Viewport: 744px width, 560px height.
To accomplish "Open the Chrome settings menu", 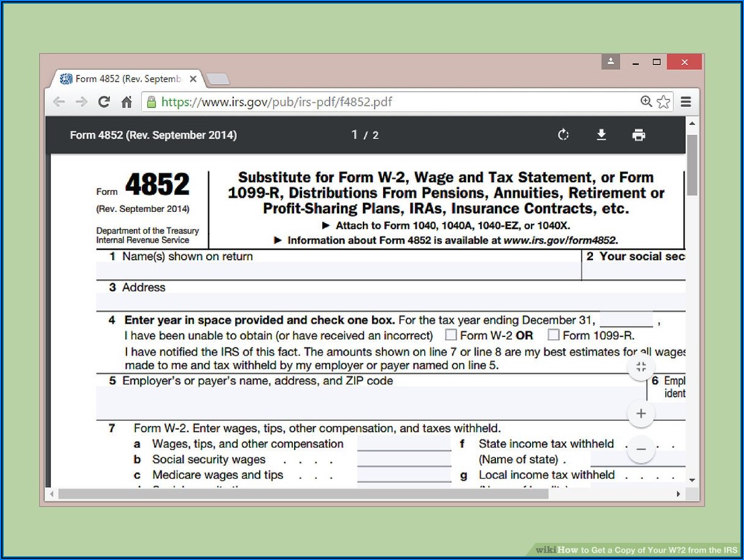I will [x=686, y=101].
